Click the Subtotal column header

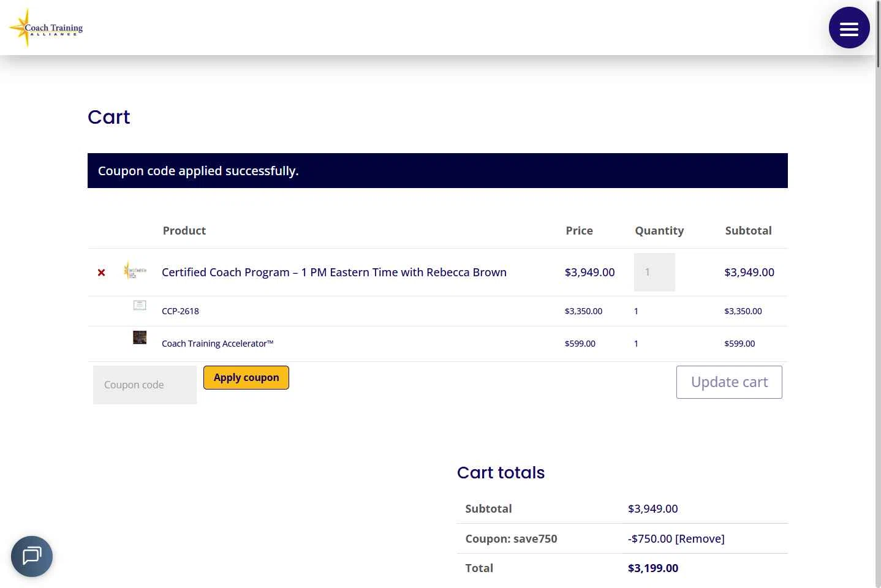(x=748, y=231)
